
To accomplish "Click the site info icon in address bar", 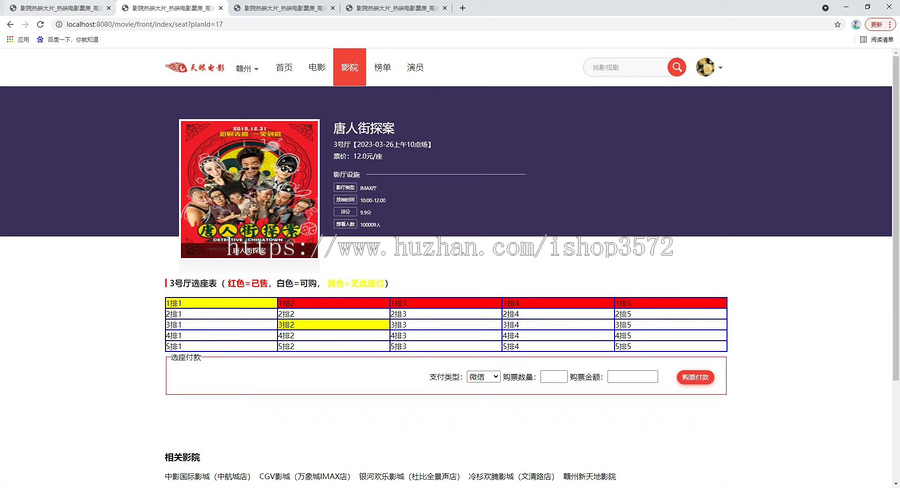I will point(59,24).
